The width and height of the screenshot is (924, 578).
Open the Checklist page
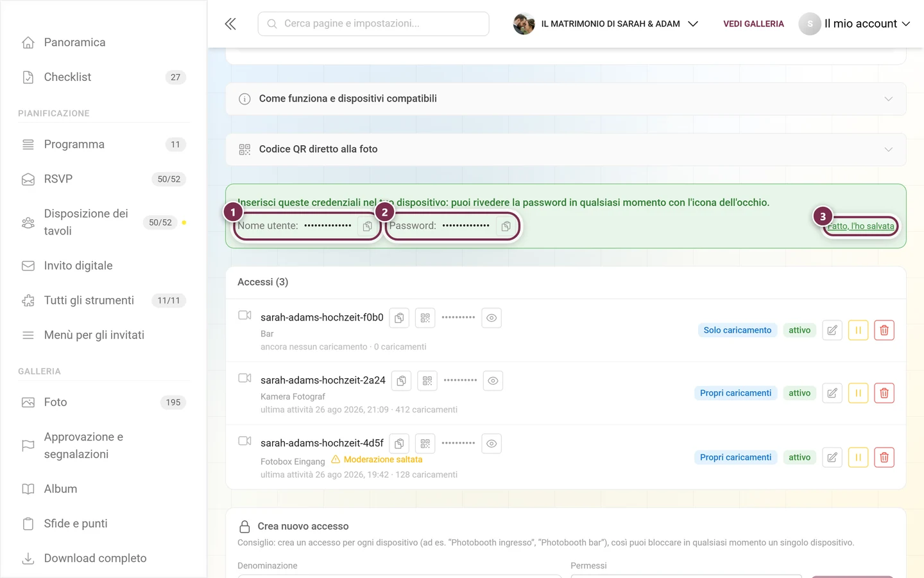tap(103, 77)
